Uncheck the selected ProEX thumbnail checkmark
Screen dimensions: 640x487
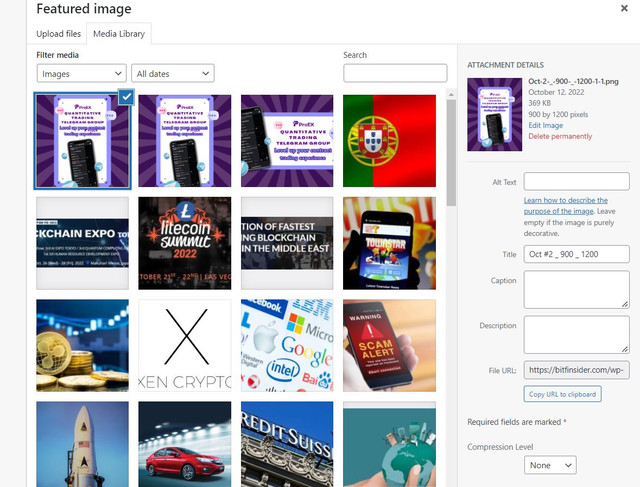[x=126, y=97]
